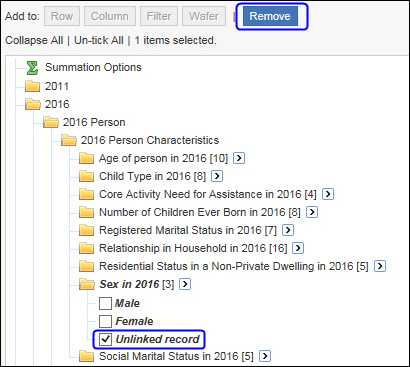Screen dimensions: 410x367
Task: Open the 2011 folder icon
Action: 33,86
